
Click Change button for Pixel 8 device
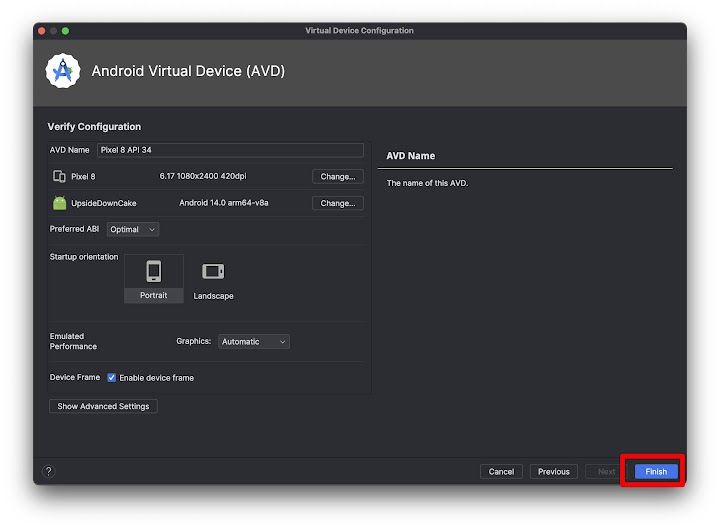[338, 176]
